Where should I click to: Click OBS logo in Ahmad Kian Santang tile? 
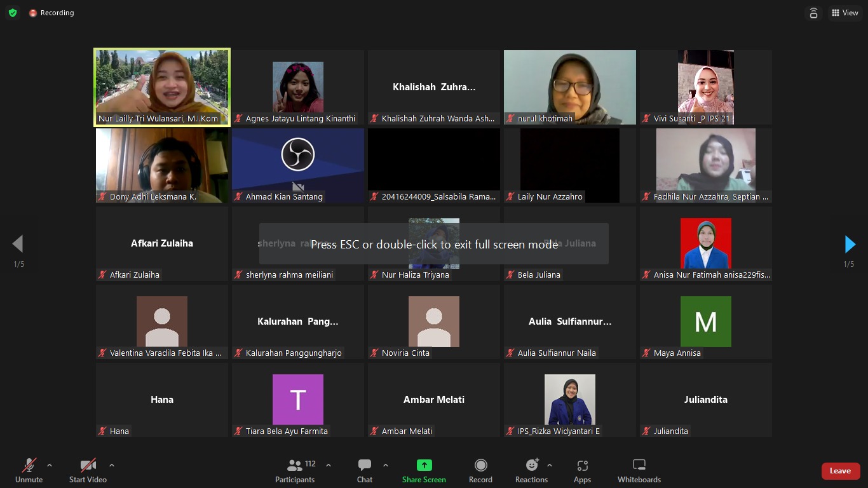[298, 154]
